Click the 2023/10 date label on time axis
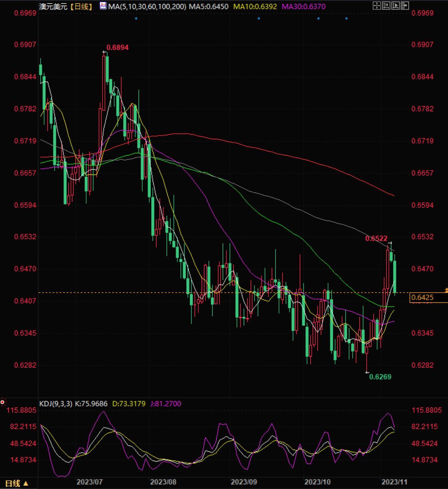 pos(317,482)
